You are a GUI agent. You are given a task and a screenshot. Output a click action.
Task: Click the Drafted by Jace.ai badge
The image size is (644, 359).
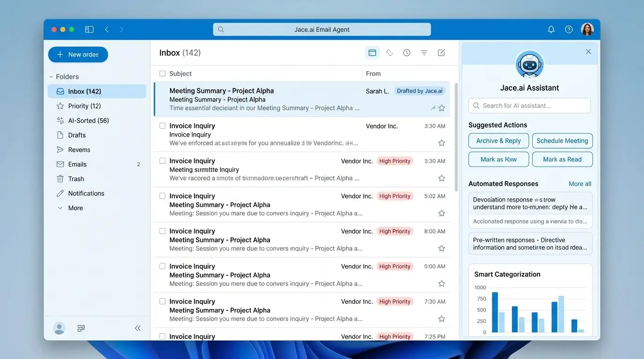(x=420, y=91)
